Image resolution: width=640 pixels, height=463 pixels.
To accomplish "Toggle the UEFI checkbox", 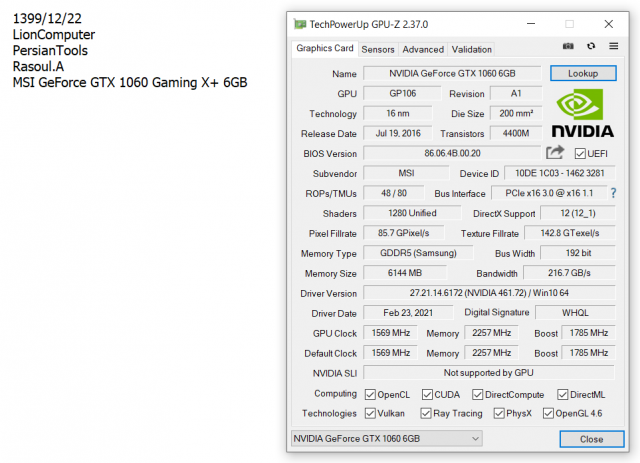I will pos(580,154).
